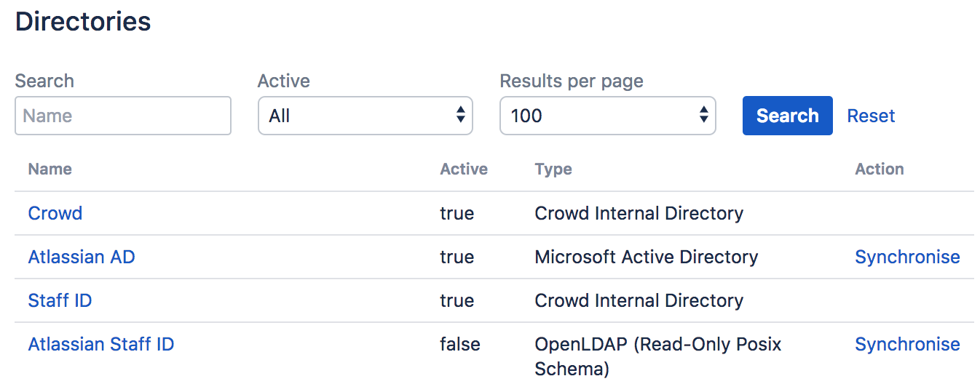Click the OpenLDAP Read-Only Posix Schema cell

[x=657, y=356]
